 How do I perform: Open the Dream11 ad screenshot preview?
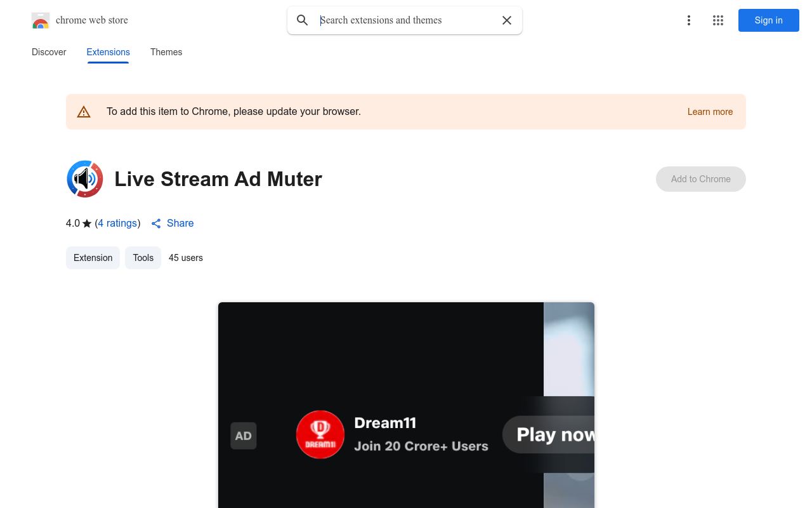406,405
